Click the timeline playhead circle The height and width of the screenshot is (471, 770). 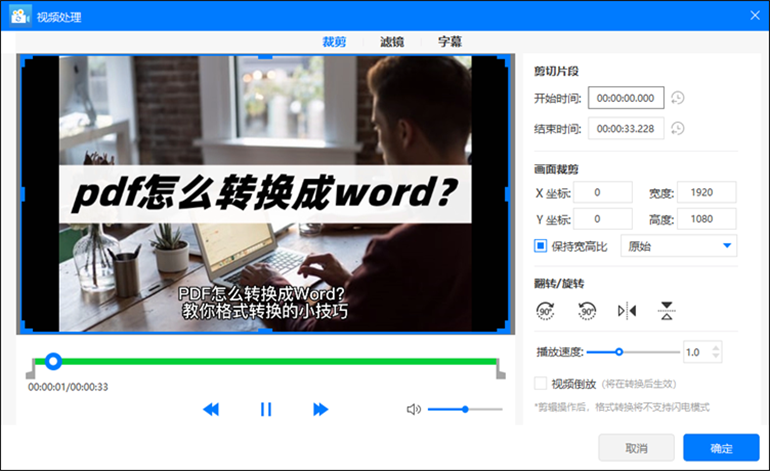pos(53,361)
